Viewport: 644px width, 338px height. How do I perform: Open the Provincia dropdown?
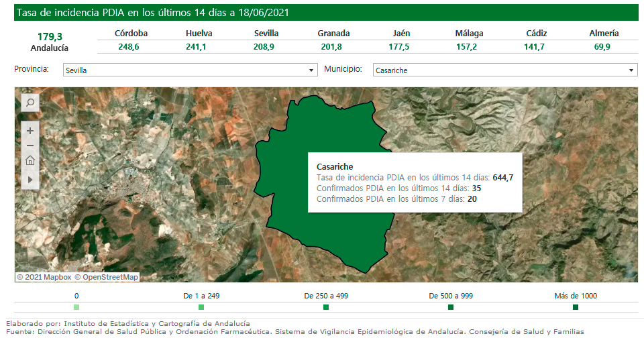[190, 70]
